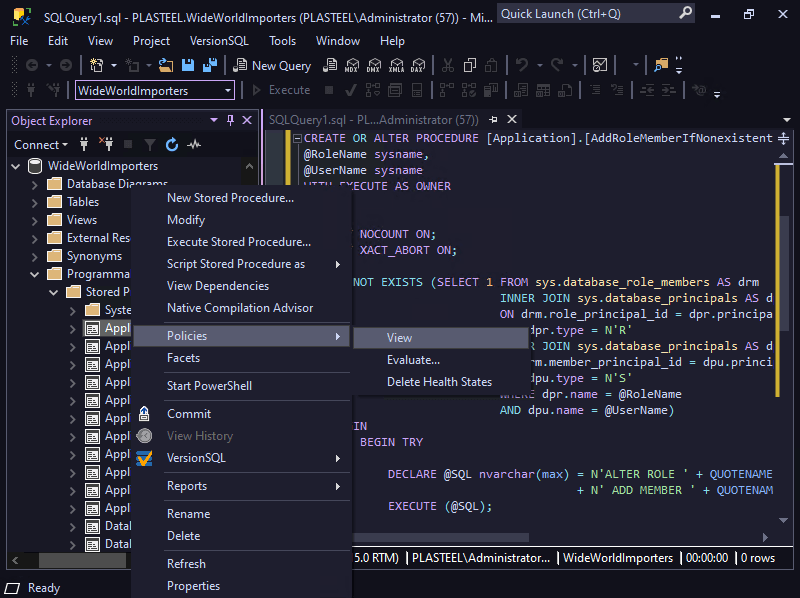Viewport: 800px width, 598px height.
Task: Choose Commit from the context menu
Action: (189, 414)
